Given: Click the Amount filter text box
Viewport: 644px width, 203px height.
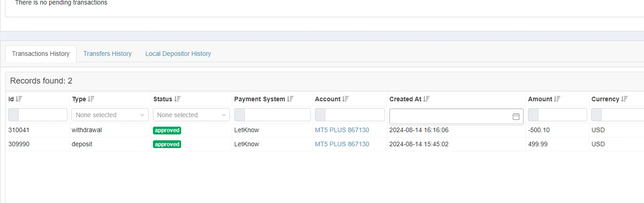Looking at the screenshot, I should (x=562, y=115).
